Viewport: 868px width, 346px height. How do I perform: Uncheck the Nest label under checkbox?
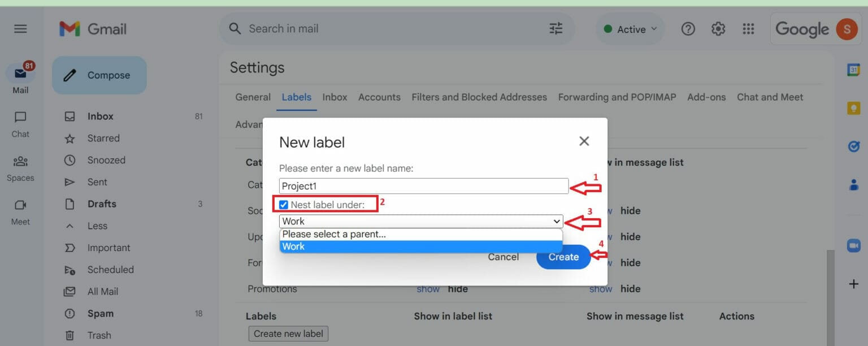click(284, 205)
